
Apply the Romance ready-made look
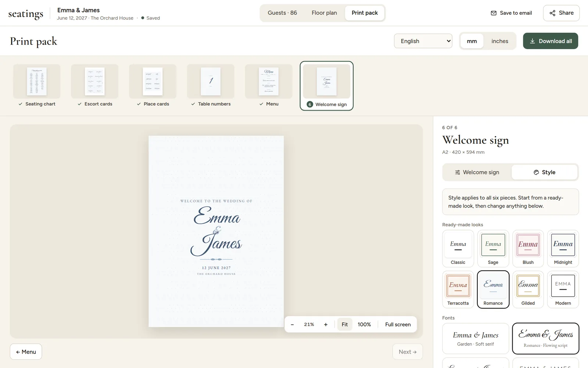coord(493,289)
